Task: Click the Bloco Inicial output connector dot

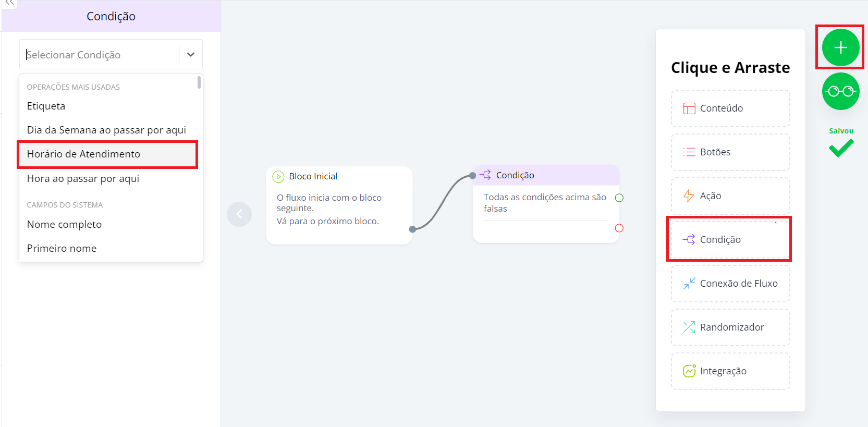Action: click(x=412, y=229)
